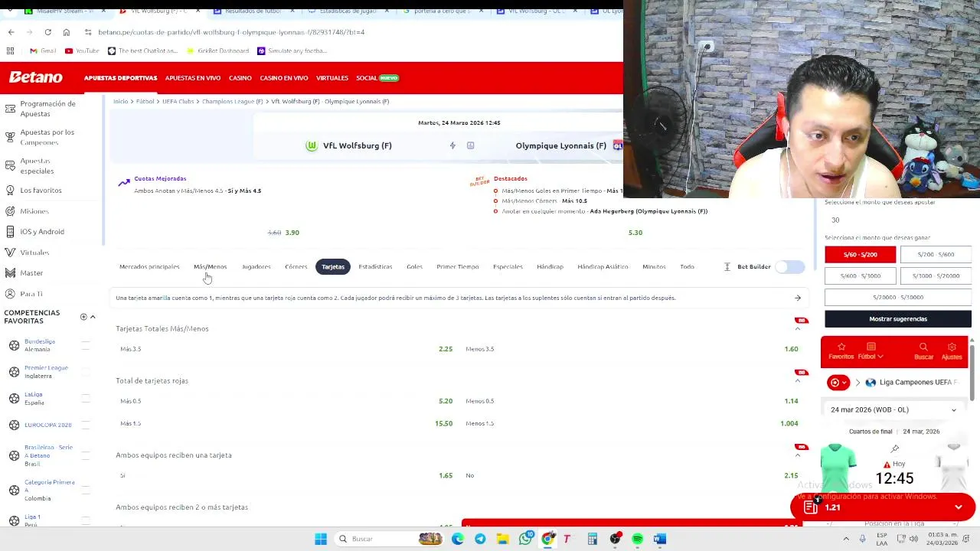Bet on Más 3.5 cards at 2.25
The width and height of the screenshot is (980, 551).
click(x=286, y=349)
